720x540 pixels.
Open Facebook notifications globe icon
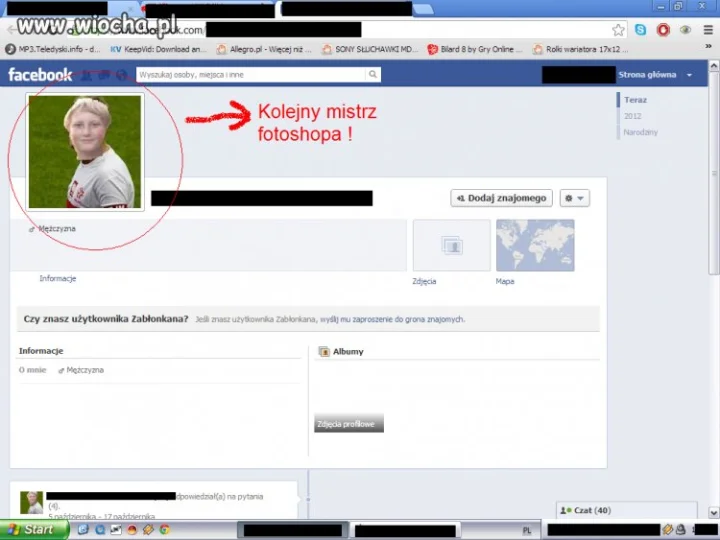(x=121, y=75)
